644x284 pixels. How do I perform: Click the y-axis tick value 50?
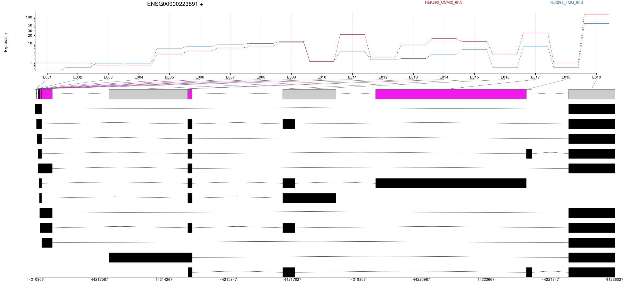tap(30, 25)
